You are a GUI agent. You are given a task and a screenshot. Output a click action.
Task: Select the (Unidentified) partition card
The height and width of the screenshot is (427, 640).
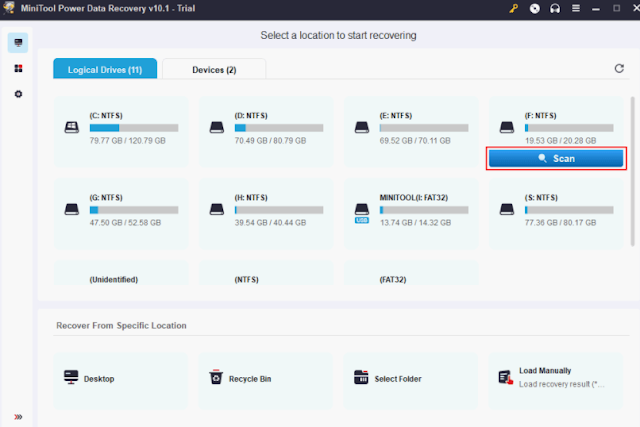click(121, 273)
